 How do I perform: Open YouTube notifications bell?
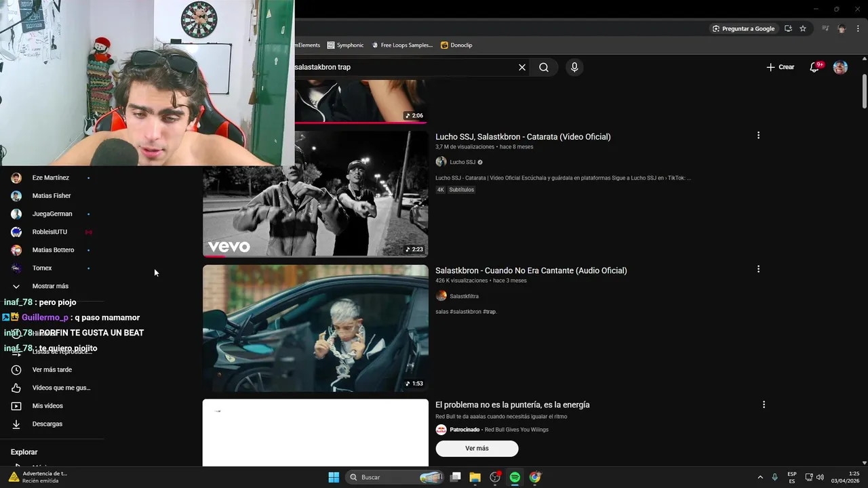pyautogui.click(x=815, y=67)
